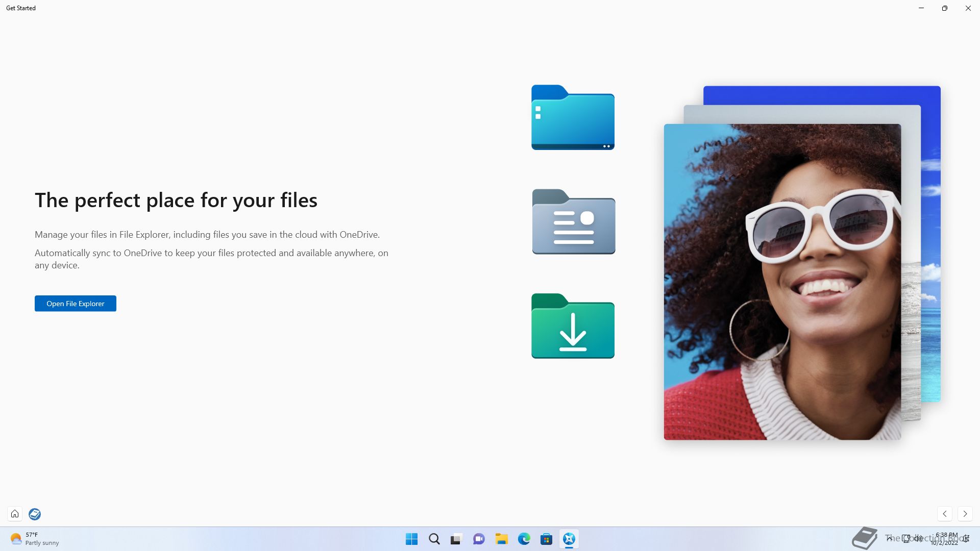Open the volume speaker tray icon
980x551 pixels.
coord(918,538)
